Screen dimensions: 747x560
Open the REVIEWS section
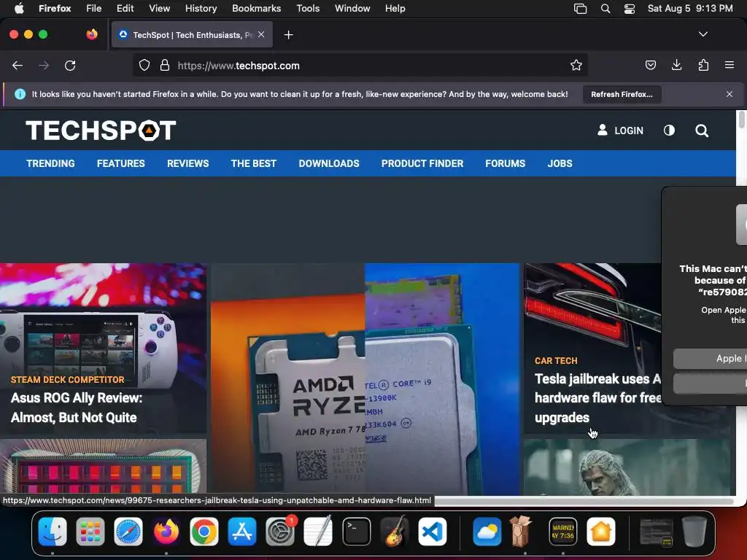[187, 163]
